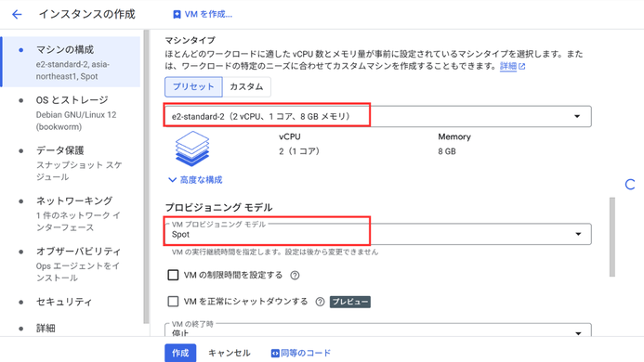Click the stacked layers machine type icon
Image resolution: width=644 pixels, height=362 pixels.
[191, 149]
